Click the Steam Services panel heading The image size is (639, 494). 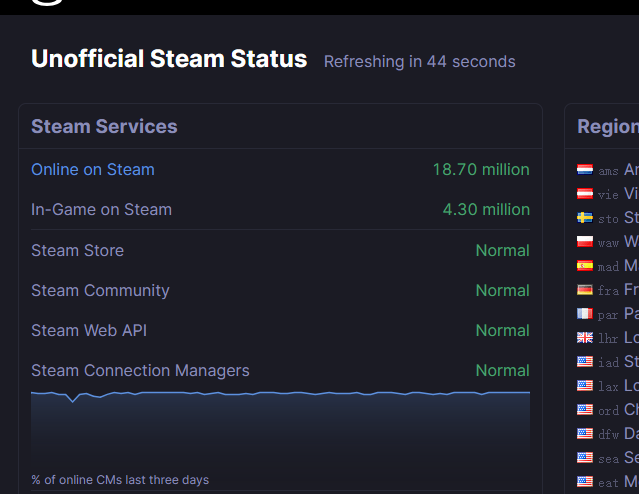coord(104,127)
